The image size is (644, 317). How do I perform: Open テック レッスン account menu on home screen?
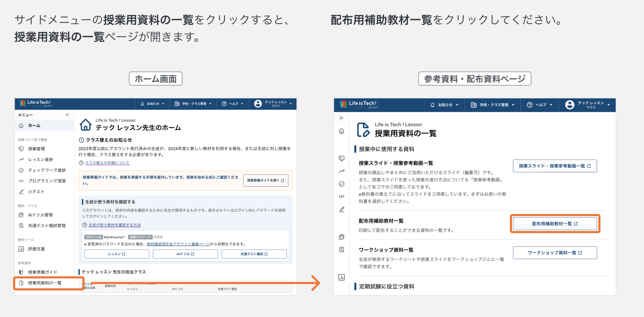pos(273,104)
